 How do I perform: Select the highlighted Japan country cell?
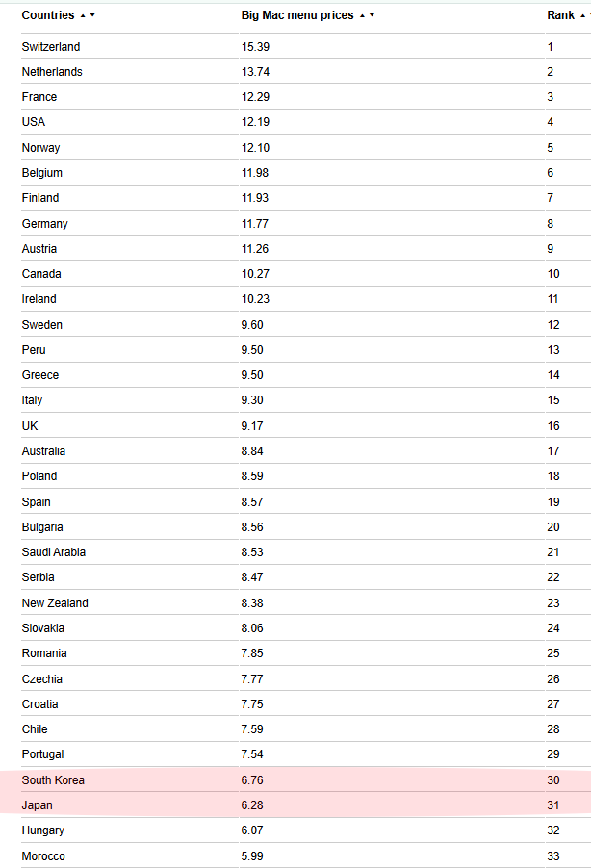[x=38, y=804]
